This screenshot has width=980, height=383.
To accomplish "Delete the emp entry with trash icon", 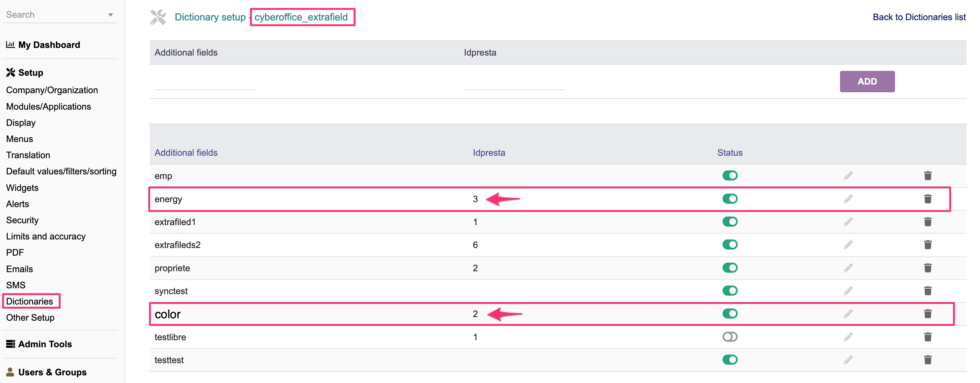I will coord(927,176).
